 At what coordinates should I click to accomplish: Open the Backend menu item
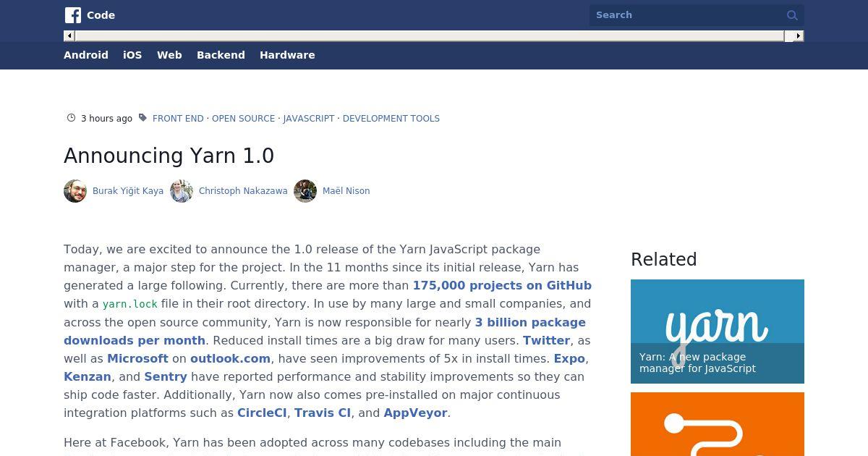click(221, 55)
